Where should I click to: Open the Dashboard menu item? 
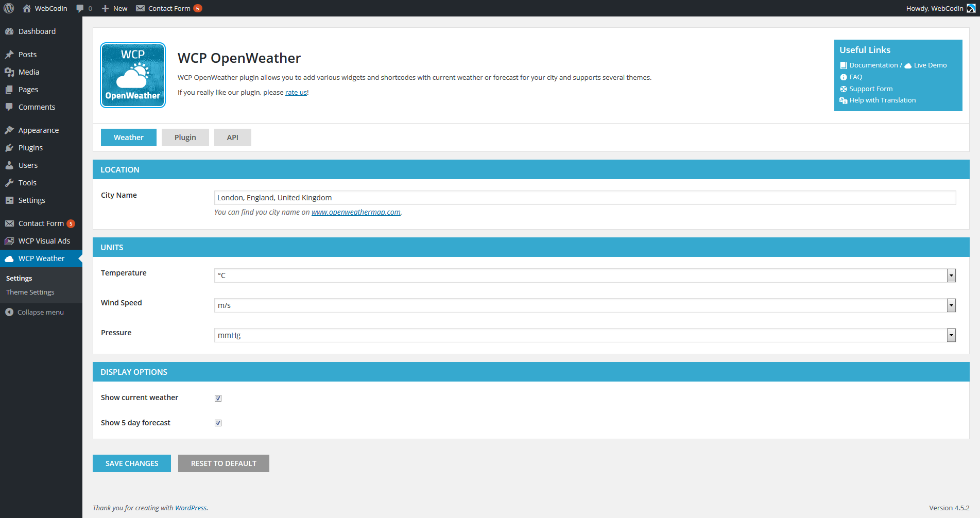coord(41,31)
